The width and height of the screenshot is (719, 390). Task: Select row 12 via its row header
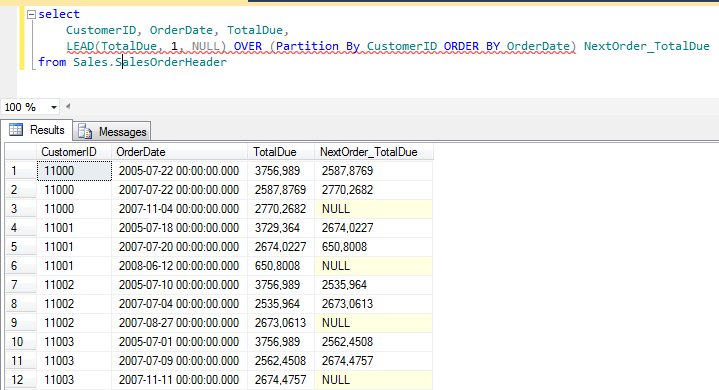pos(21,380)
